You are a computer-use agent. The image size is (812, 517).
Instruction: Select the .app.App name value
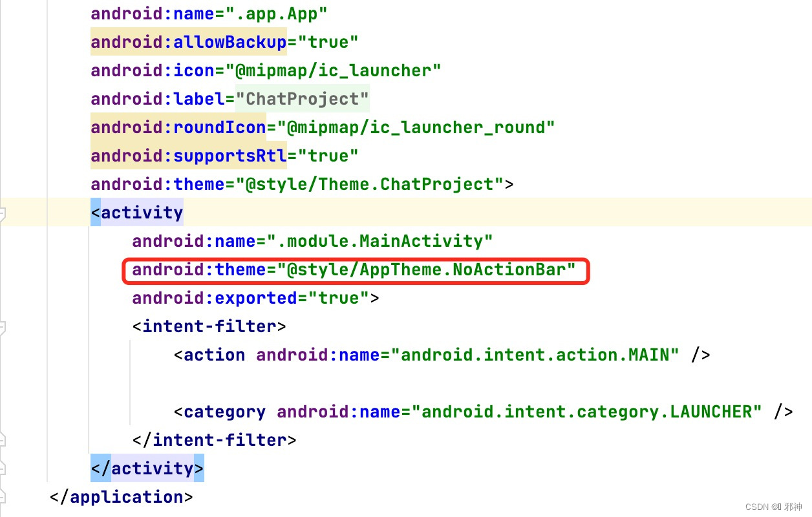[277, 13]
